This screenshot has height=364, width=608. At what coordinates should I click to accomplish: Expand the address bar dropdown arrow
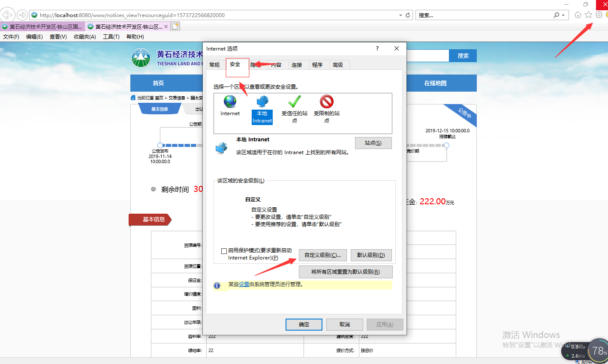pos(400,15)
